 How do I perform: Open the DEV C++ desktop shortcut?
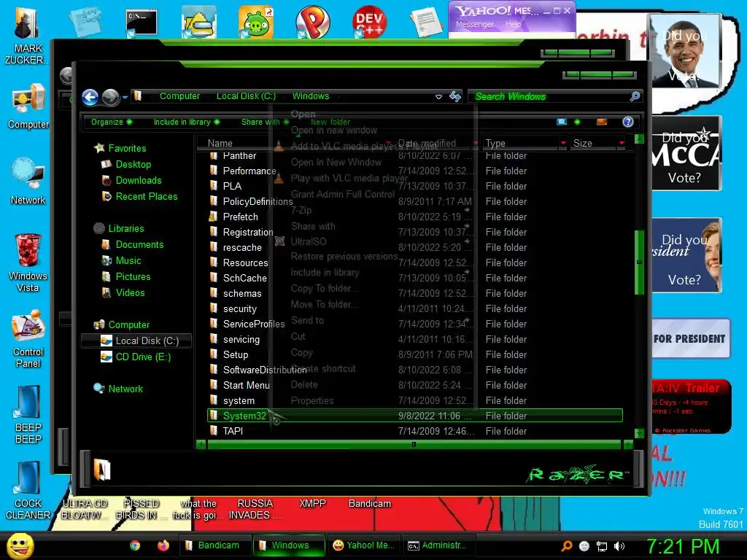click(x=369, y=21)
